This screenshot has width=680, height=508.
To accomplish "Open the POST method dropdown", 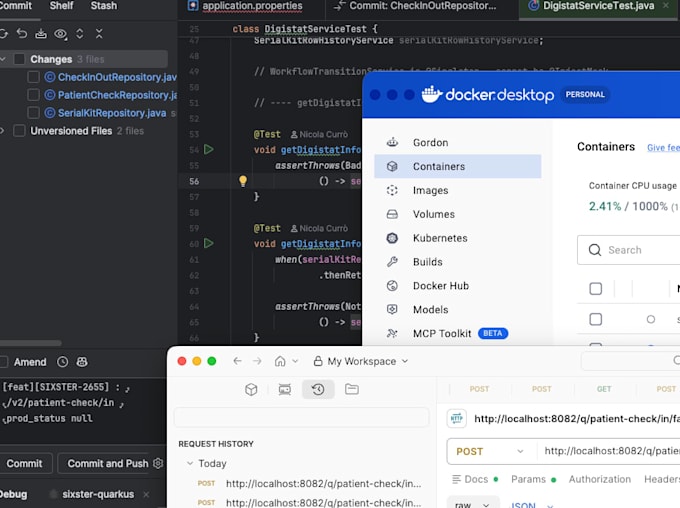I will click(x=492, y=452).
